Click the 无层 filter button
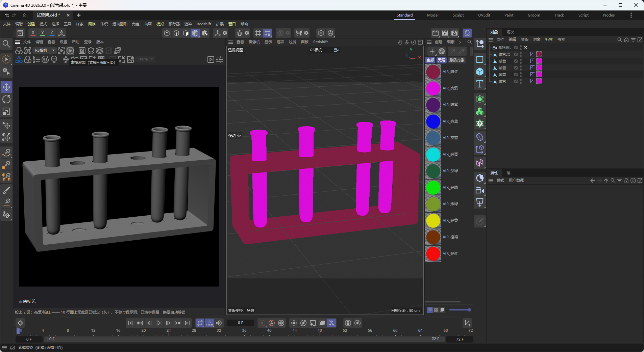 (442, 60)
